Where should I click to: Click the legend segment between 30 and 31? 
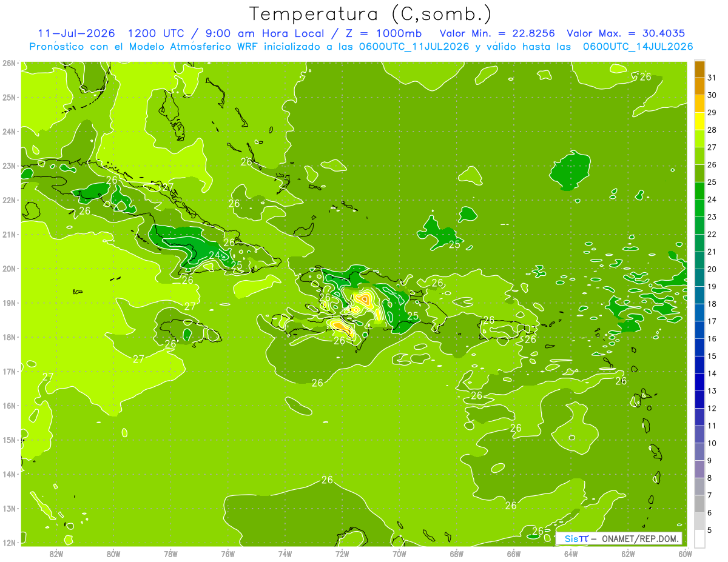(699, 86)
